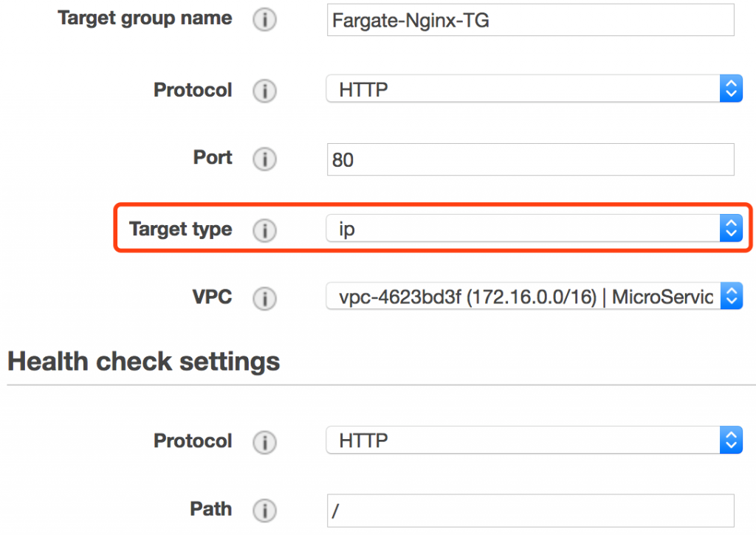Open the VPC vpc-4623bd3f dropdown

(535, 296)
